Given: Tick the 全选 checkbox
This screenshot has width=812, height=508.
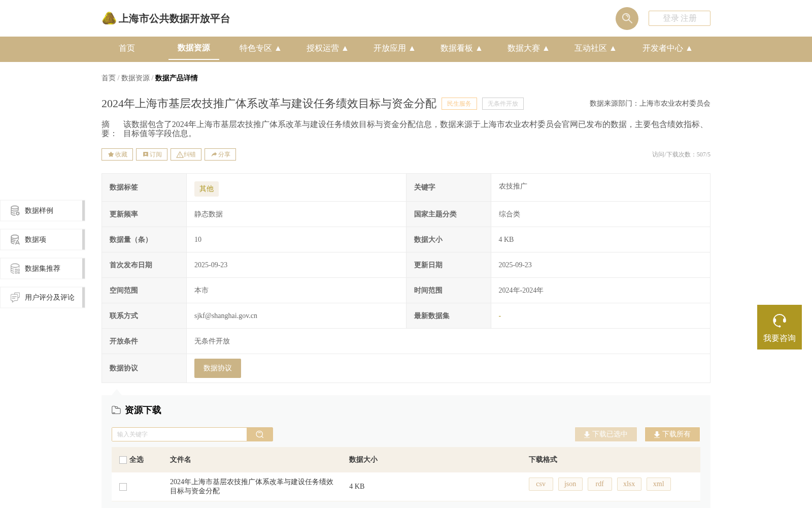Looking at the screenshot, I should coord(123,460).
